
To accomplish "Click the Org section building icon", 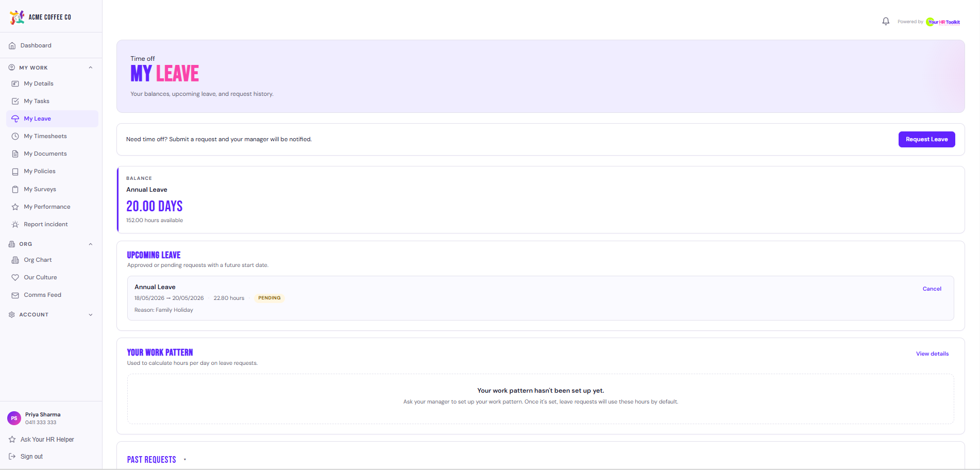I will (12, 244).
